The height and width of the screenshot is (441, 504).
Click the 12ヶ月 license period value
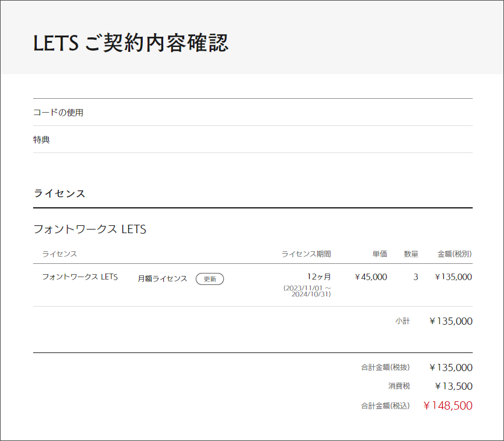pyautogui.click(x=319, y=277)
